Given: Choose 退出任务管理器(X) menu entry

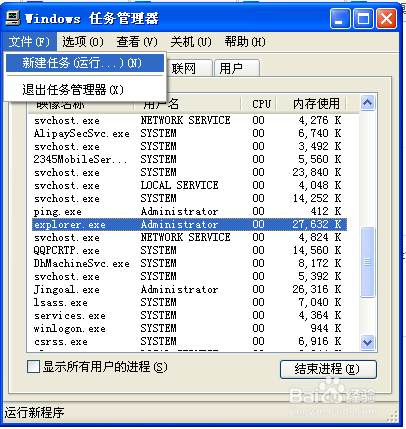Looking at the screenshot, I should pos(85,90).
